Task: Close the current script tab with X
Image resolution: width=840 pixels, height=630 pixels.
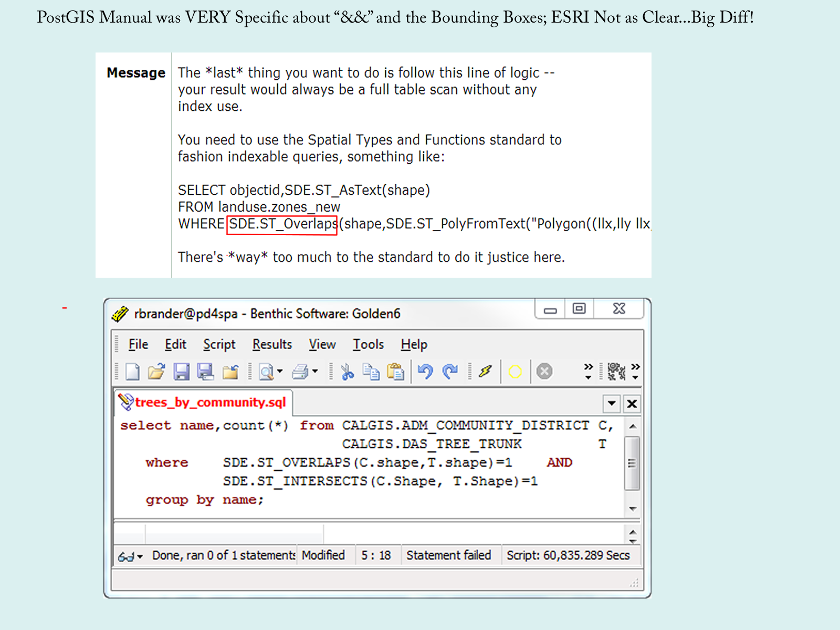Action: pos(632,404)
